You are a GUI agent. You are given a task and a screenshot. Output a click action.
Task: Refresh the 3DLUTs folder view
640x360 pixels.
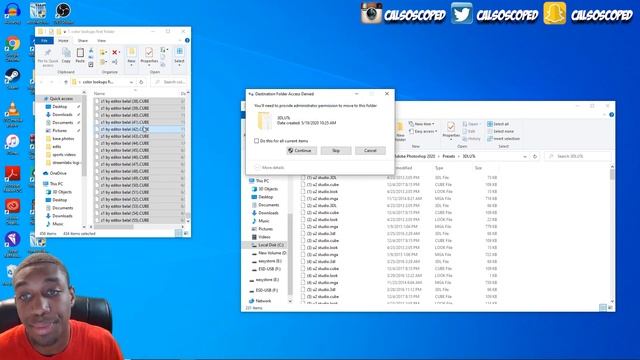pos(535,156)
